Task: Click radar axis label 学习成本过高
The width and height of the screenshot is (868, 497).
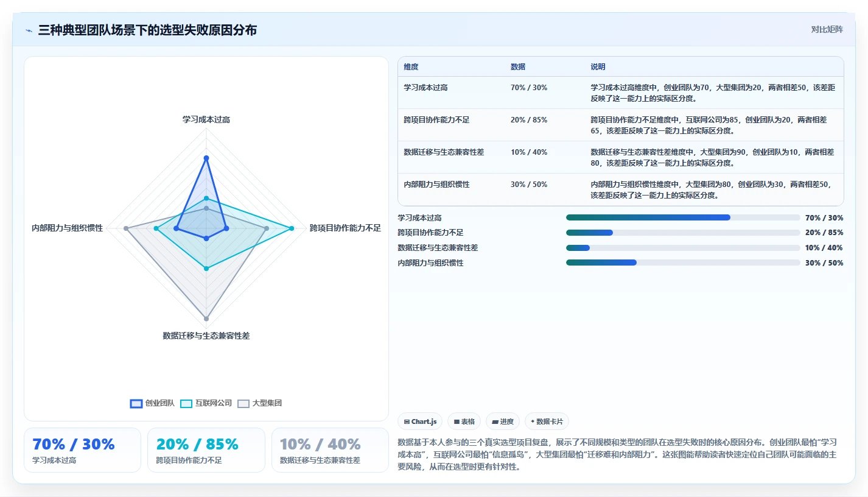Action: click(x=206, y=120)
